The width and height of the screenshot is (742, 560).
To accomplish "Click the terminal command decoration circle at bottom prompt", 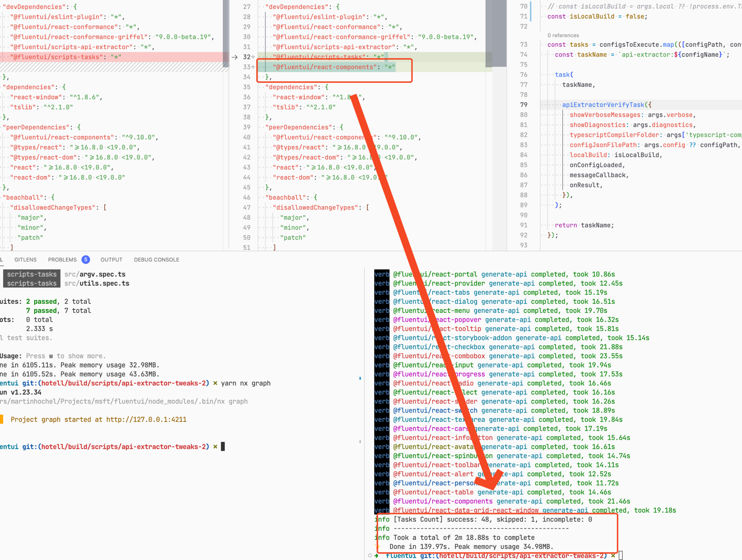I will 370,556.
